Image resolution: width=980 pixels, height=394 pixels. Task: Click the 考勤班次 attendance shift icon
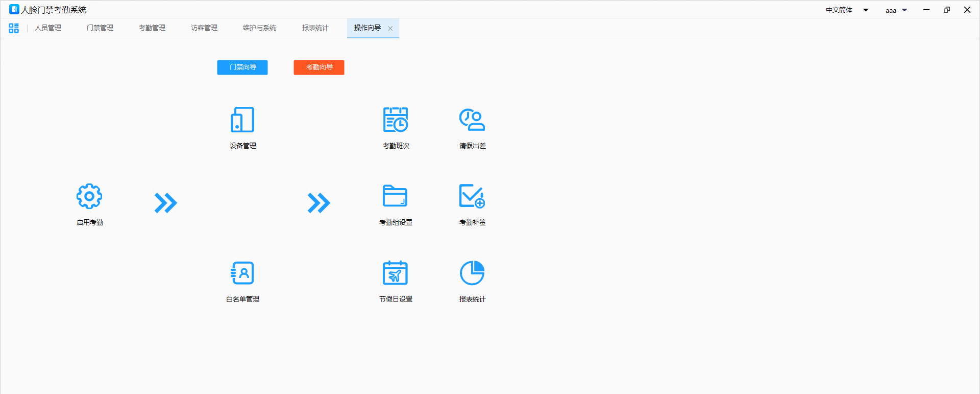point(396,120)
